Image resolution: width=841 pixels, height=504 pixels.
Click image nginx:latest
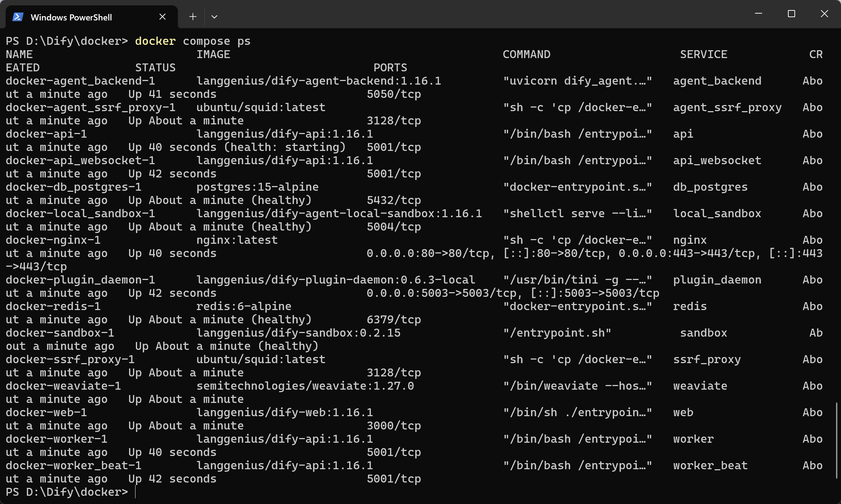[237, 240]
